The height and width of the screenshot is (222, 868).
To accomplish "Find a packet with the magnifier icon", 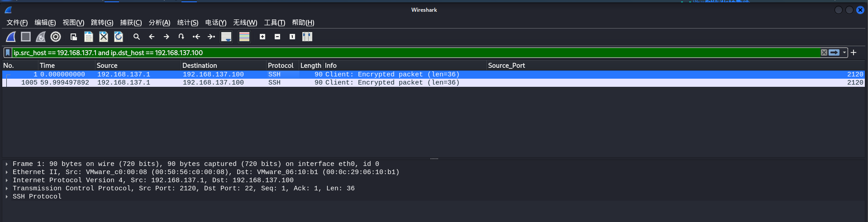I will 136,37.
